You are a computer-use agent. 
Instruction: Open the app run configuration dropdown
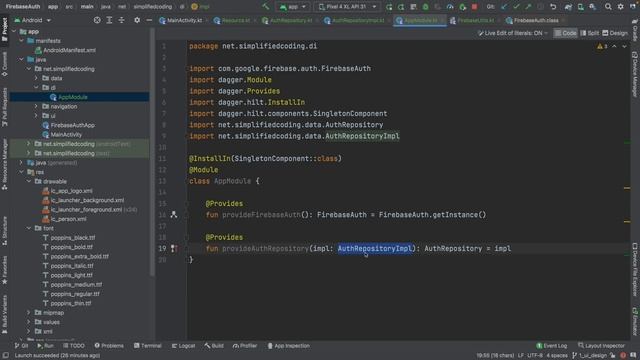[293, 7]
